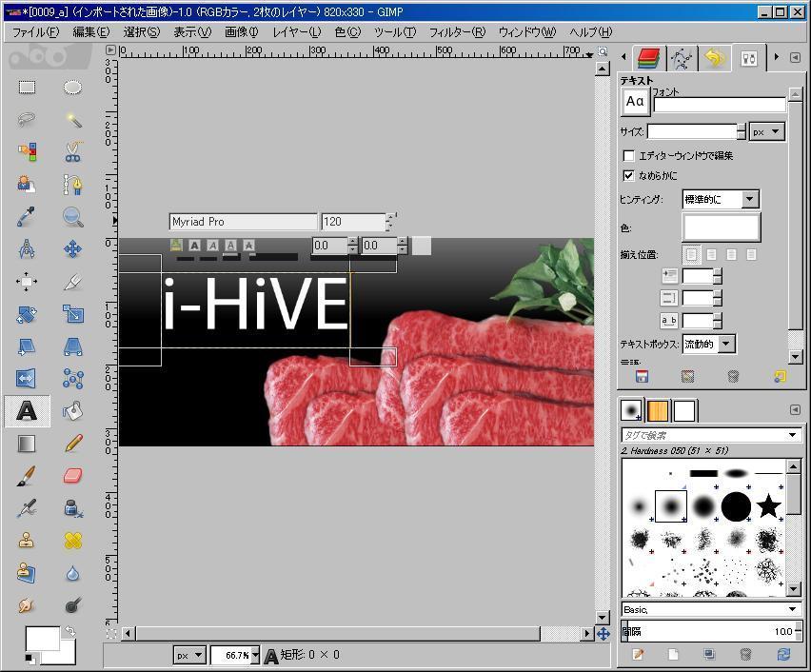This screenshot has width=811, height=672.
Task: Select the Rectangle Select tool
Action: (x=27, y=88)
